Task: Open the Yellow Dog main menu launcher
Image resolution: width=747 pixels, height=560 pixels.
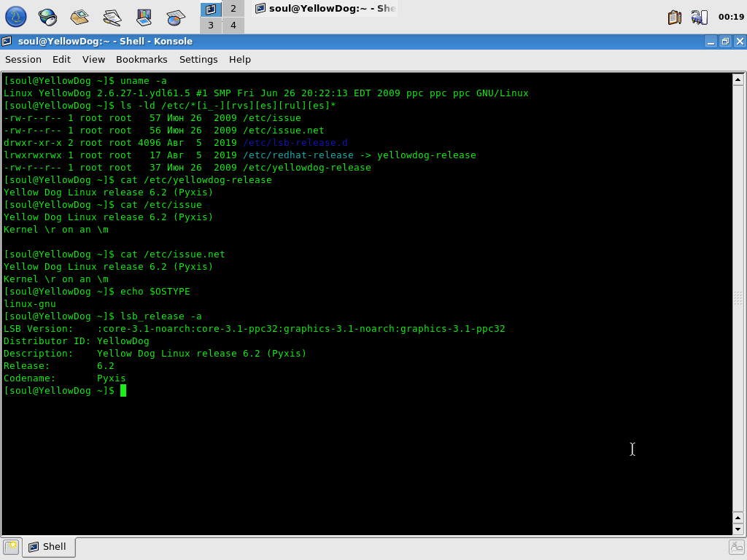Action: 16,17
